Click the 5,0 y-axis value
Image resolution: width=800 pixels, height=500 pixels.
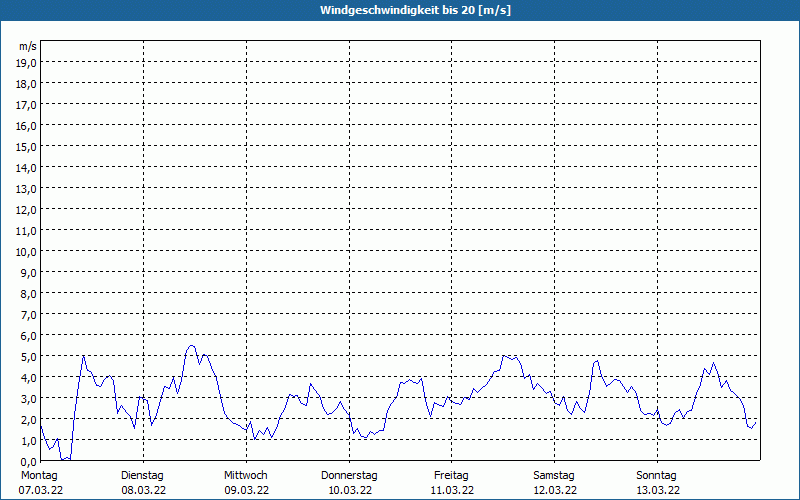[27, 356]
